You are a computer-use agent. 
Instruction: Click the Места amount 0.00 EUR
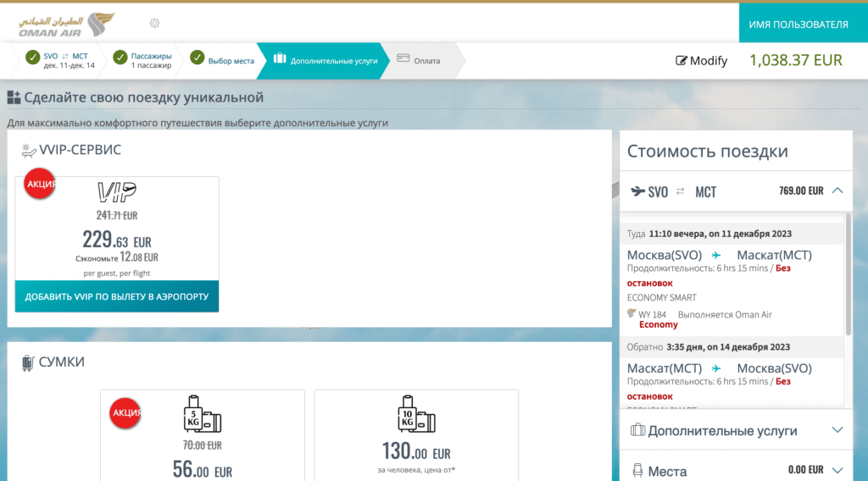(x=805, y=470)
